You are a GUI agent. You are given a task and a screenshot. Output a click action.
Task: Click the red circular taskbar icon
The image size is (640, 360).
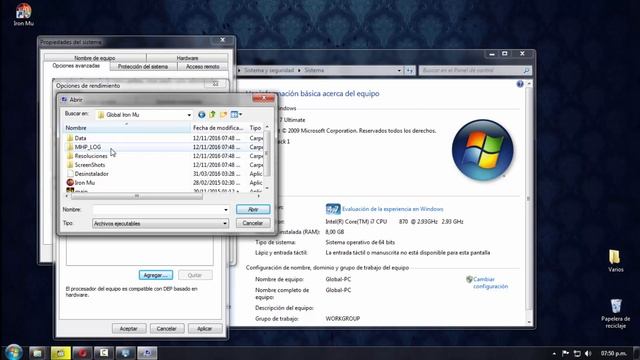click(82, 353)
